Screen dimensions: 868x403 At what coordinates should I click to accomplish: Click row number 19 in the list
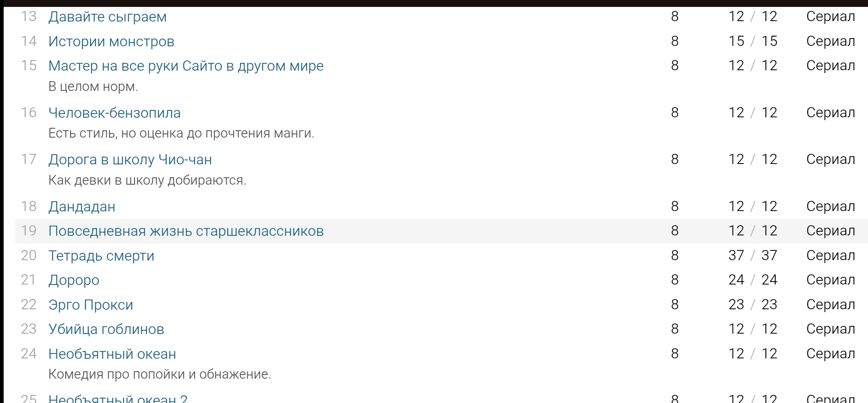29,231
